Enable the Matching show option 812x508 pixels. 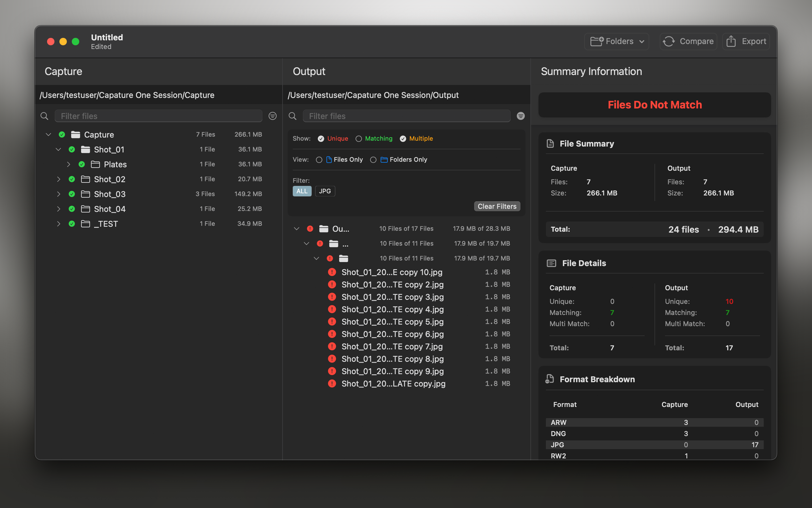click(x=359, y=139)
